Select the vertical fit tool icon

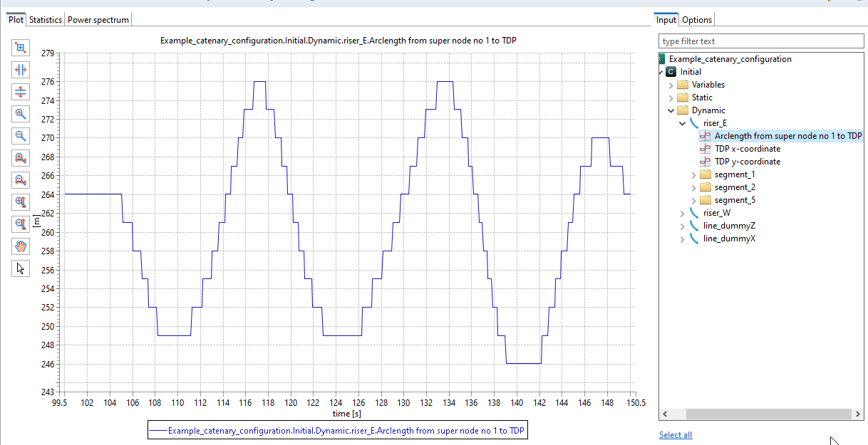click(21, 92)
